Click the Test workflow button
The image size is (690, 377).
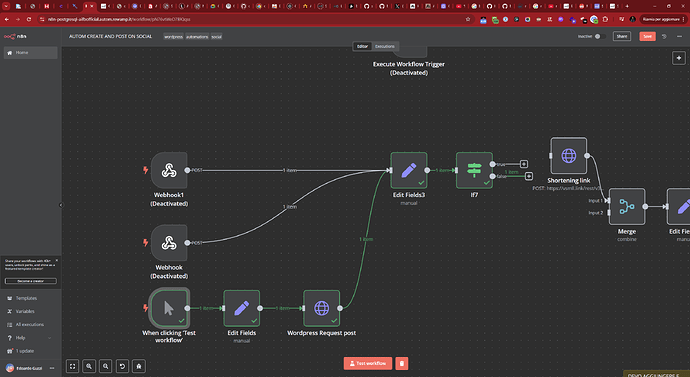[368, 363]
